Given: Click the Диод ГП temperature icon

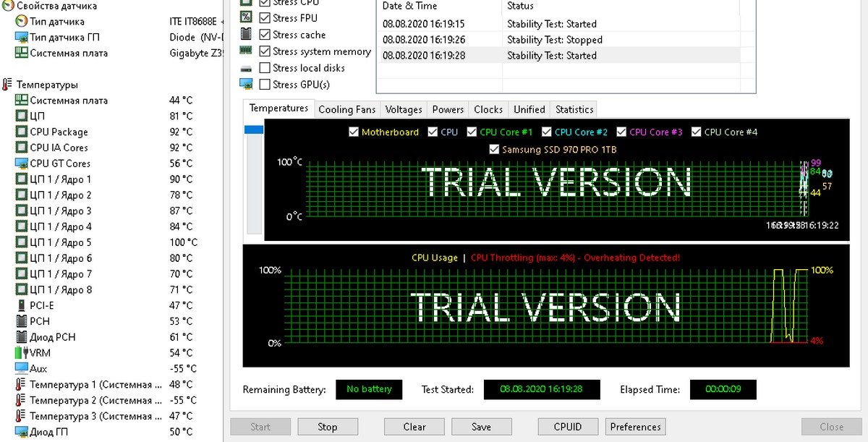Looking at the screenshot, I should click(21, 432).
